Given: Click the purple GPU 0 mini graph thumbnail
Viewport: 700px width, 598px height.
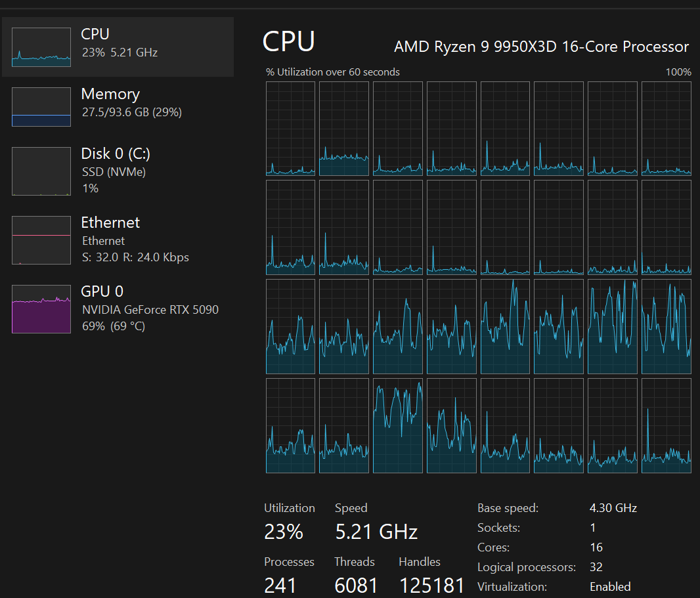Looking at the screenshot, I should 41,309.
